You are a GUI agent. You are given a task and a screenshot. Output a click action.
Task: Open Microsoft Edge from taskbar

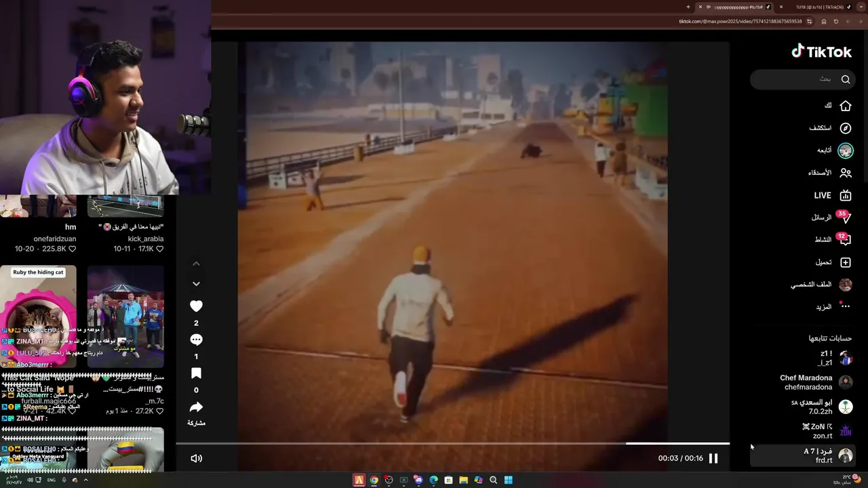(x=433, y=480)
